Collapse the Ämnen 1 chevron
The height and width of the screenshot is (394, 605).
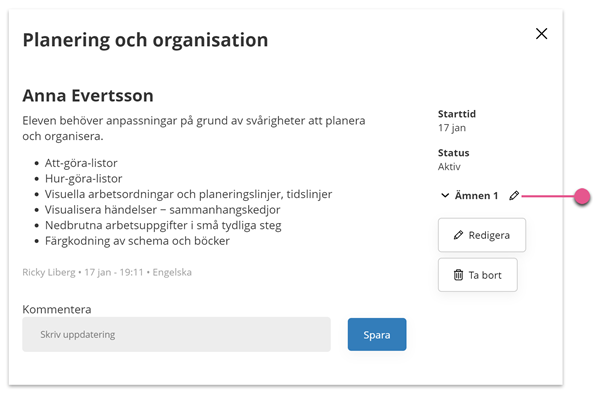tap(445, 196)
